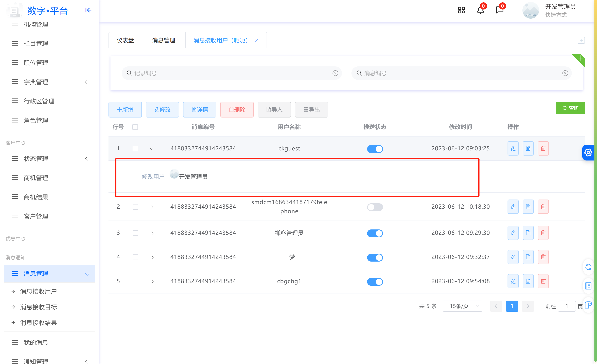This screenshot has width=597, height=364.
Task: Click the 导出 button
Action: 312,110
